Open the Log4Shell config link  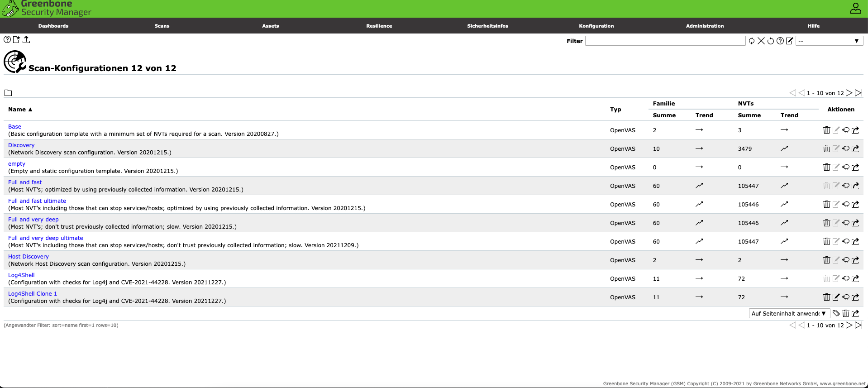[21, 275]
